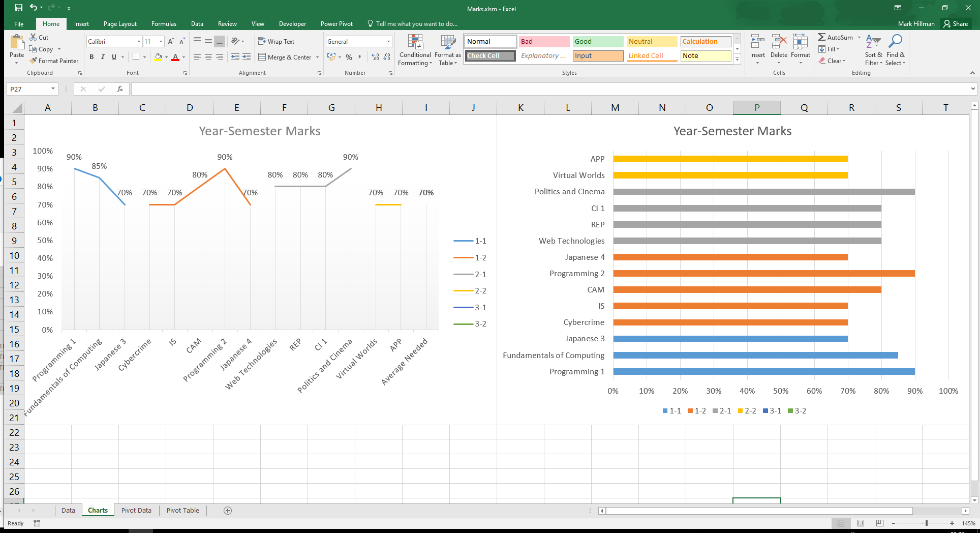Click the Cut scissors icon
The height and width of the screenshot is (533, 980).
[33, 37]
